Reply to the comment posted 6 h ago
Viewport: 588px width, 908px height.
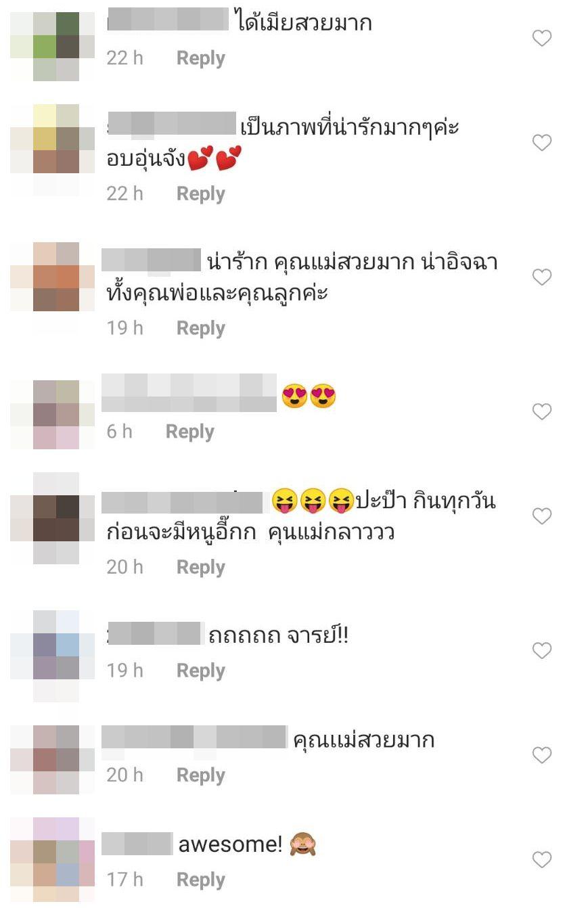(189, 432)
